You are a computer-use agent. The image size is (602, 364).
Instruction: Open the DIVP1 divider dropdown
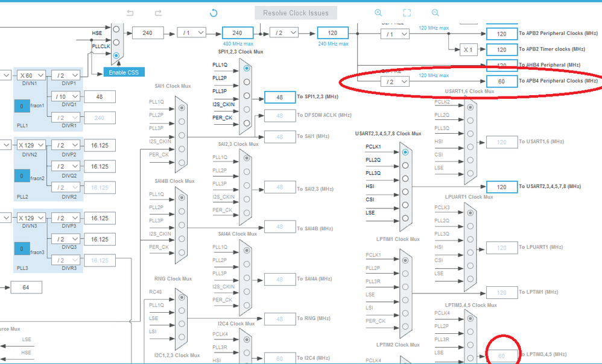coord(66,75)
